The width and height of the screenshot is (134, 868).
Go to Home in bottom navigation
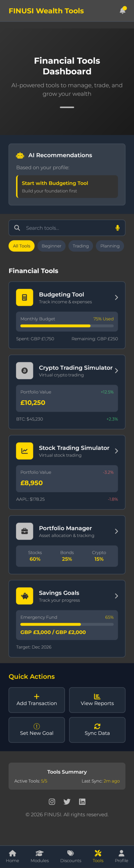point(13,856)
